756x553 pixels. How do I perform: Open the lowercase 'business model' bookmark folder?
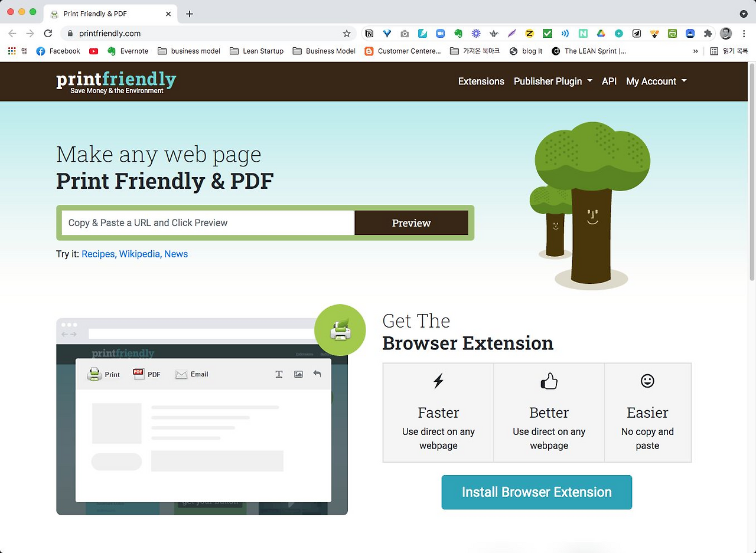189,51
